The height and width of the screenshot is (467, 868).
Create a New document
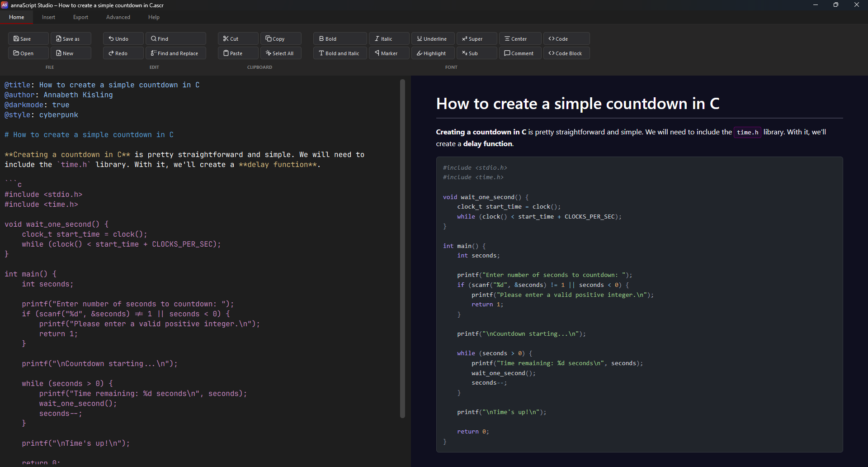click(71, 53)
